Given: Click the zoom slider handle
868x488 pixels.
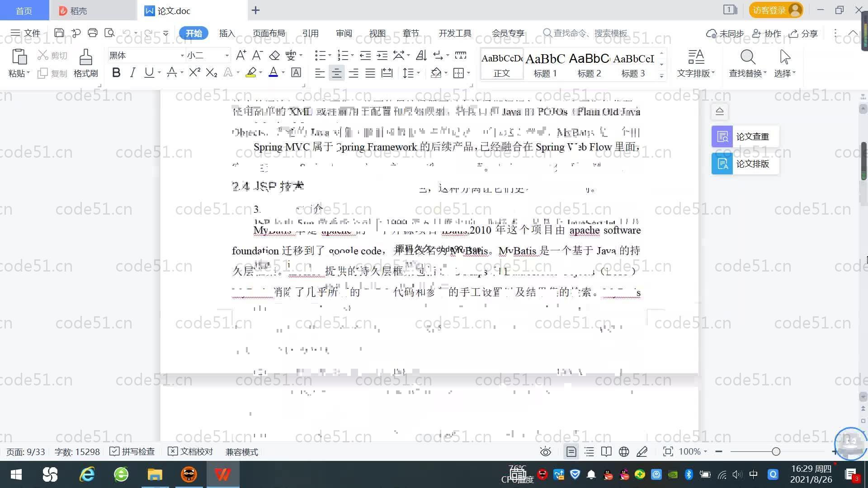Looking at the screenshot, I should point(776,451).
